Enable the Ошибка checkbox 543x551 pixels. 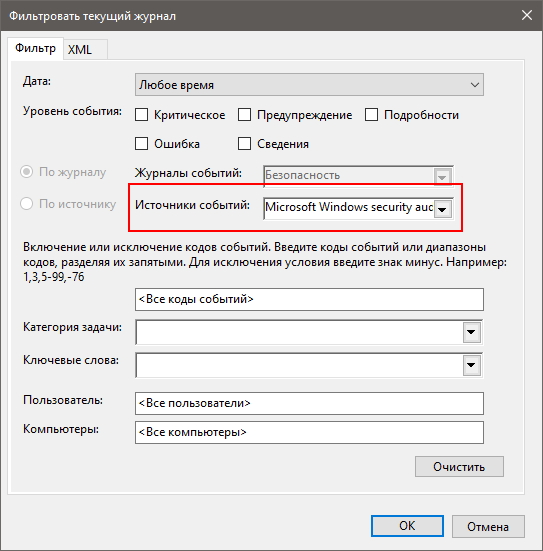(142, 144)
